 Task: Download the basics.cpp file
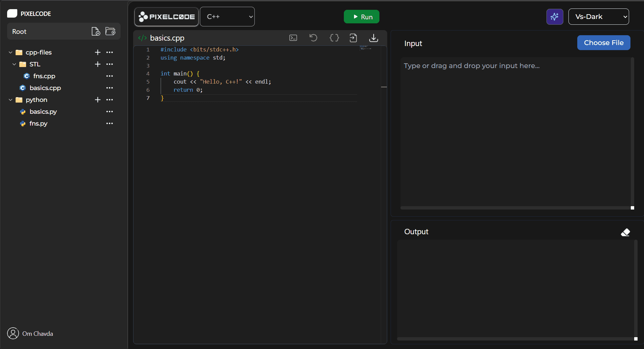tap(374, 38)
